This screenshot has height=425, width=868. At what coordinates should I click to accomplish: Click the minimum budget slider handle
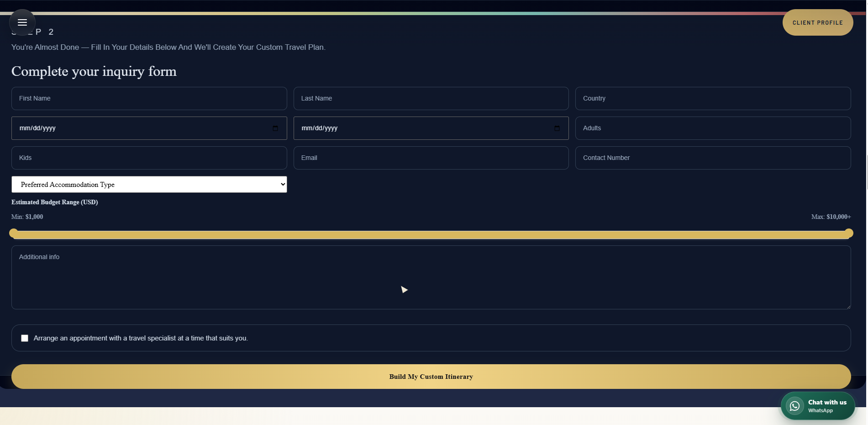14,233
